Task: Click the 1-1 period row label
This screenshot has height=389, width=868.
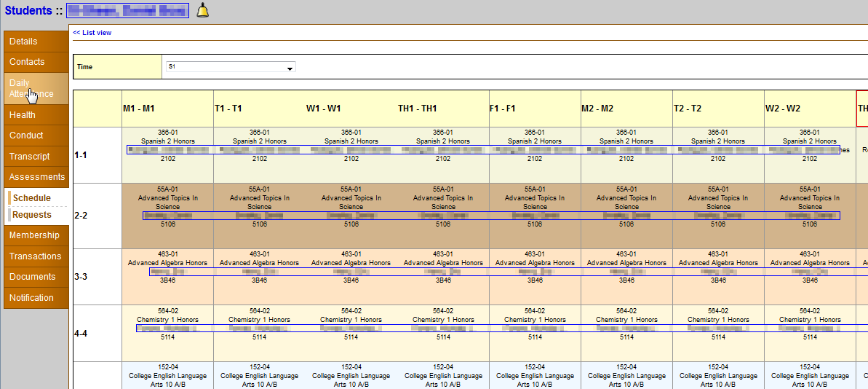Action: (x=81, y=155)
